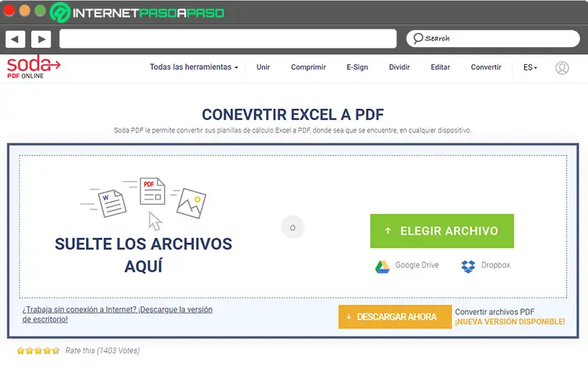
Task: Maximize the window with green button
Action: (x=40, y=10)
